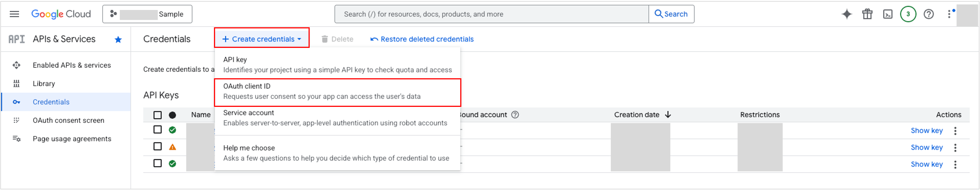Sort by the Name column header
The image size is (980, 190).
[x=201, y=115]
